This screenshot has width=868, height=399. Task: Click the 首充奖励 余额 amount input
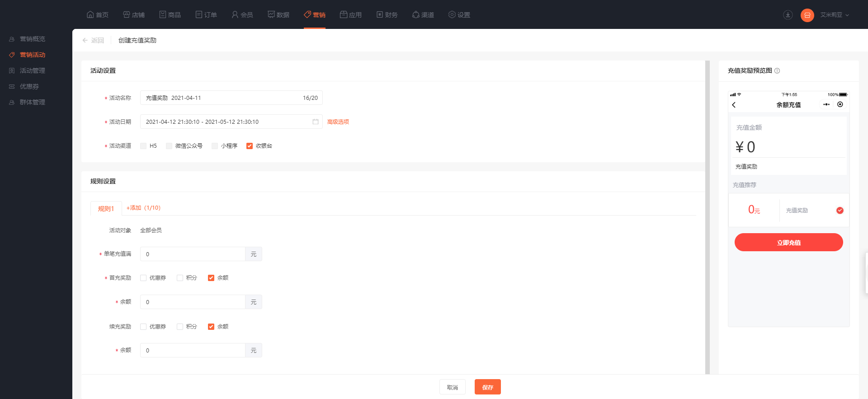tap(193, 302)
